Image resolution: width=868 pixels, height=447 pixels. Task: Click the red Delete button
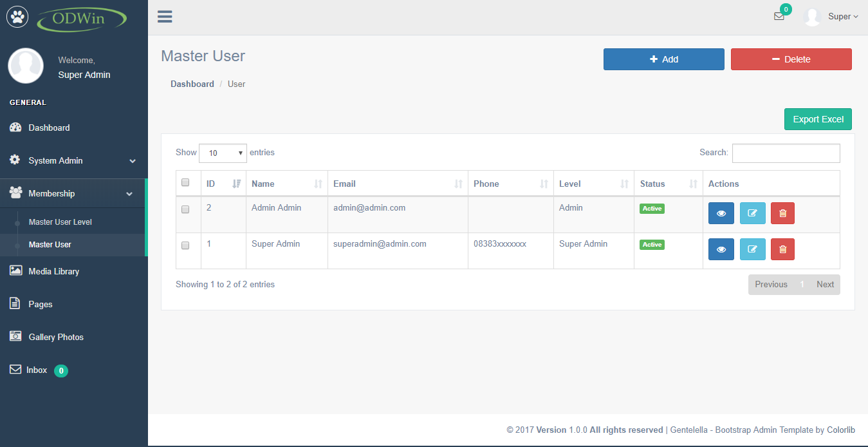pyautogui.click(x=791, y=59)
